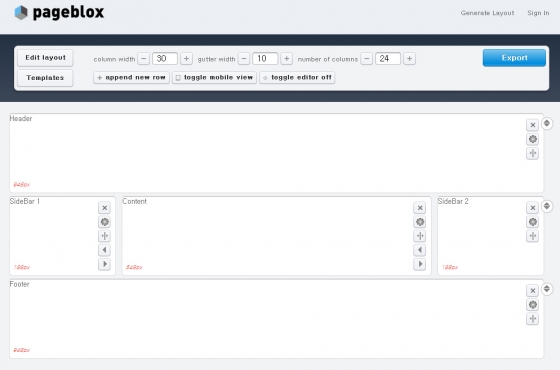The image size is (560, 370).
Task: Click the SideBar row reorder handle
Action: [x=547, y=206]
